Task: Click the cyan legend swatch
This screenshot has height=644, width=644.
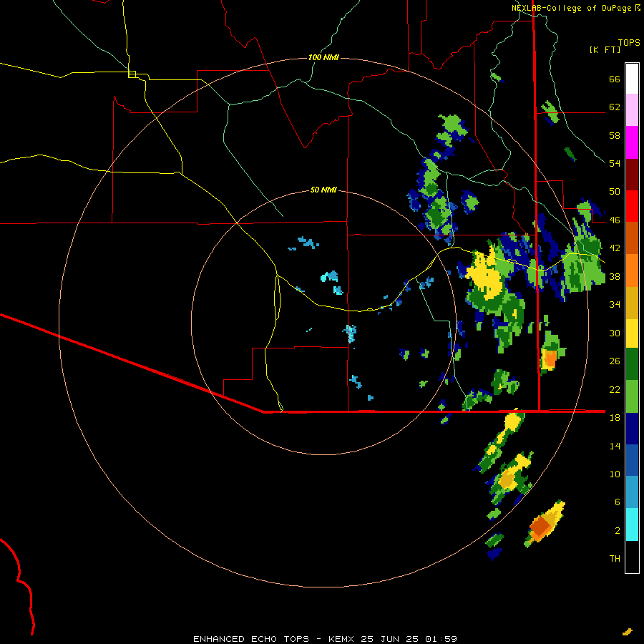Action: click(632, 525)
